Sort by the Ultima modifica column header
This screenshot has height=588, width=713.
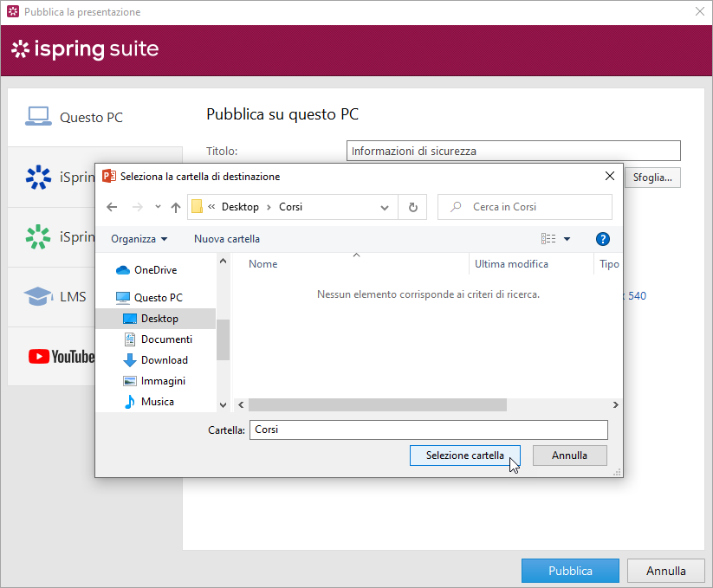coord(511,264)
